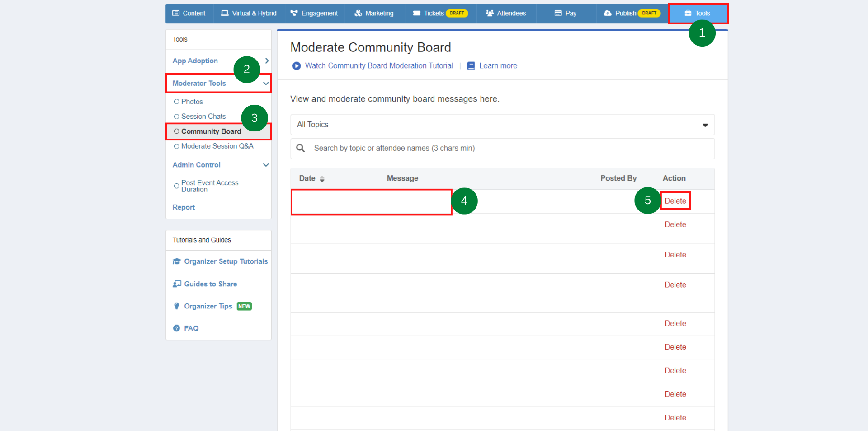Click the Publish cloud icon

point(607,13)
